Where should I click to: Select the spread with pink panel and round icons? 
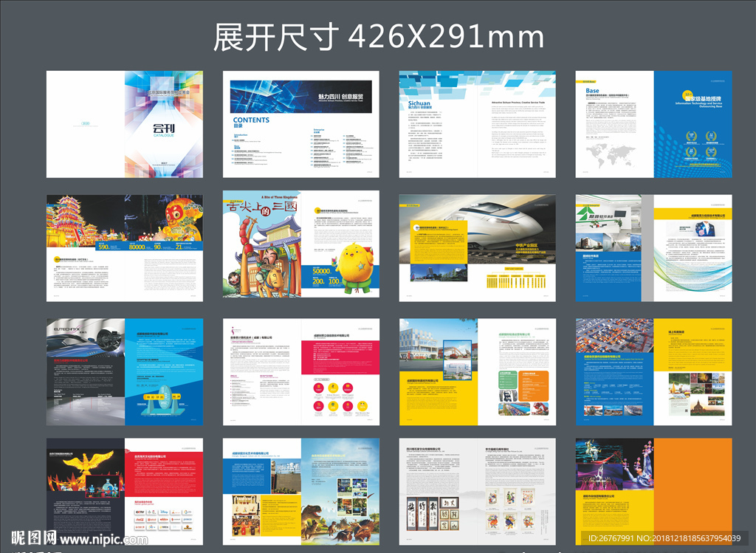[x=301, y=371]
